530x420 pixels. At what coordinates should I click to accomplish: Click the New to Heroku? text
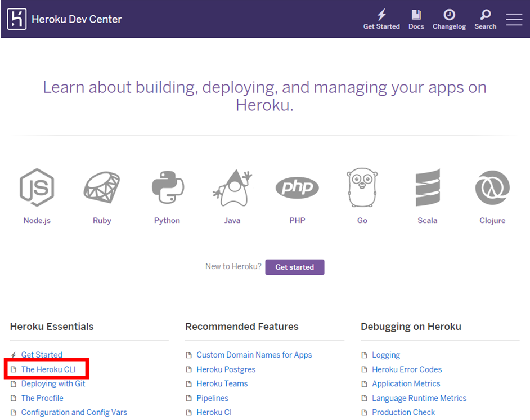(x=233, y=266)
